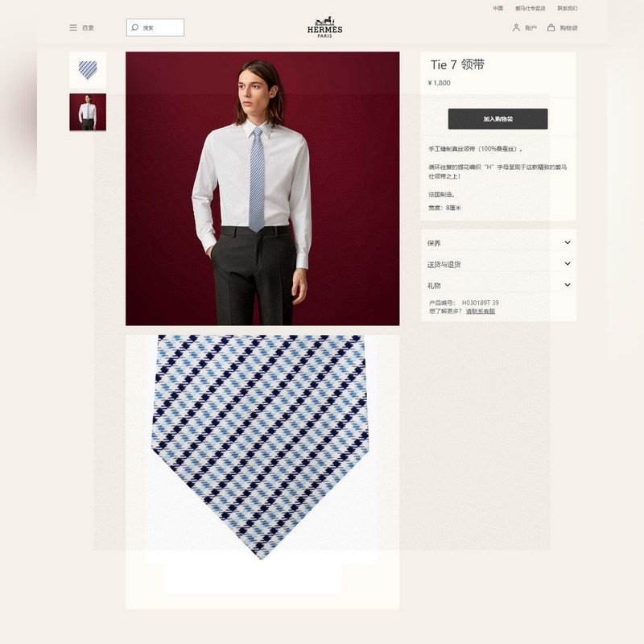Click chevron arrow beside 保养
The width and height of the screenshot is (644, 644).
click(x=568, y=242)
